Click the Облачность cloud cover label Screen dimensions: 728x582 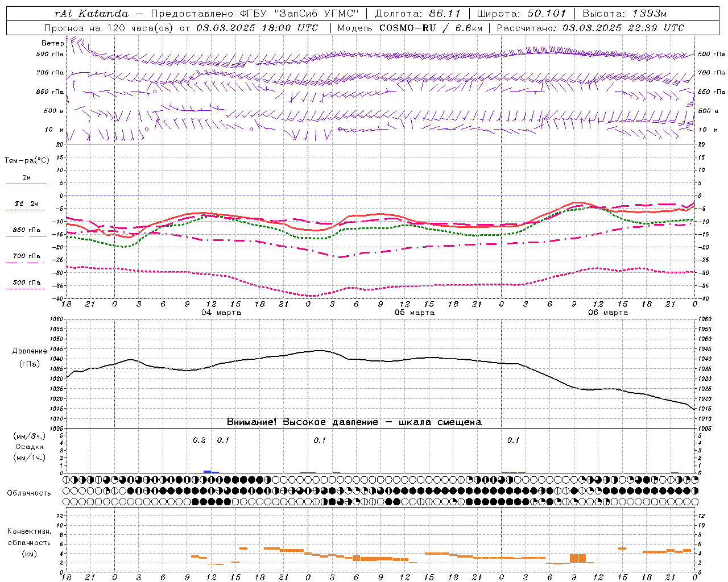[x=29, y=493]
